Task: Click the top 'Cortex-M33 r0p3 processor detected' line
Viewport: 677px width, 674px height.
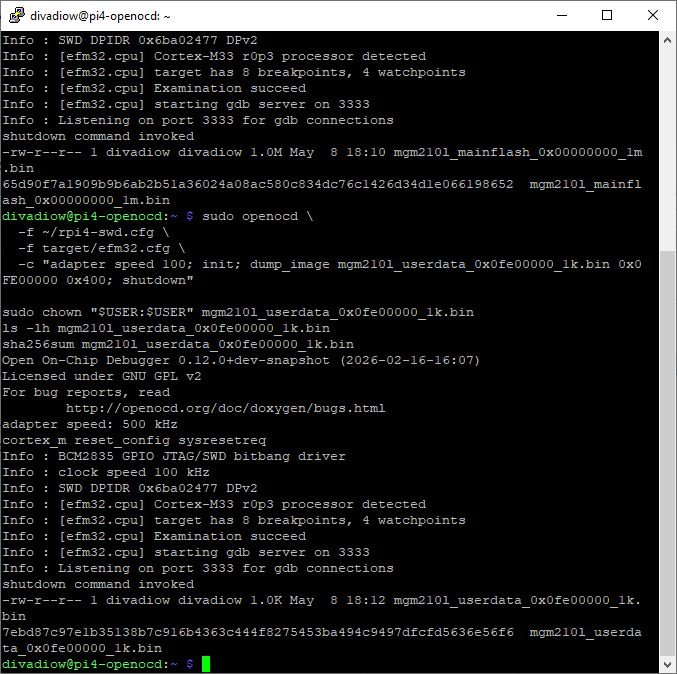Action: pos(214,56)
